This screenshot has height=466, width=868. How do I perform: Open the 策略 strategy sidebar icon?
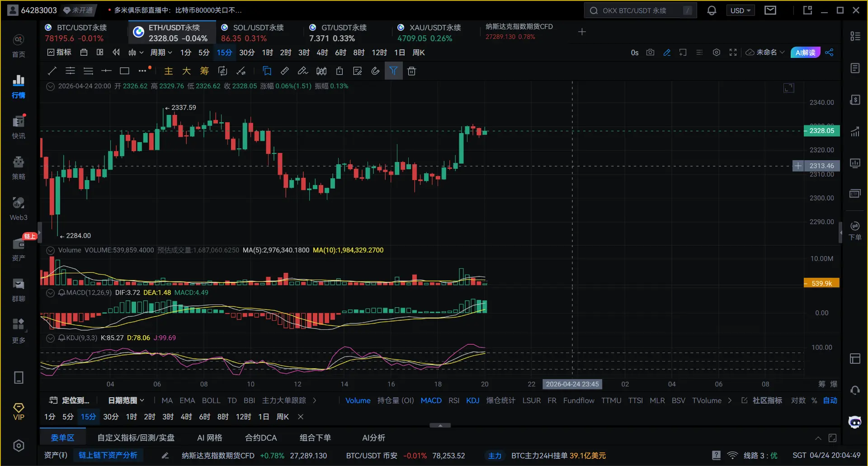[x=19, y=167]
